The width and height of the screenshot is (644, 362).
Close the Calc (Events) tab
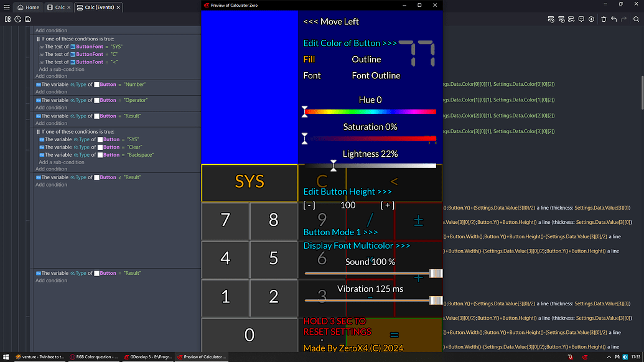[x=118, y=7]
